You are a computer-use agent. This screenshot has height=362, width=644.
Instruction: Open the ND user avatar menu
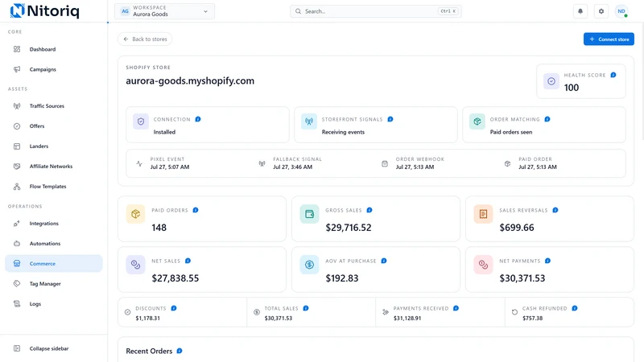[x=621, y=11]
